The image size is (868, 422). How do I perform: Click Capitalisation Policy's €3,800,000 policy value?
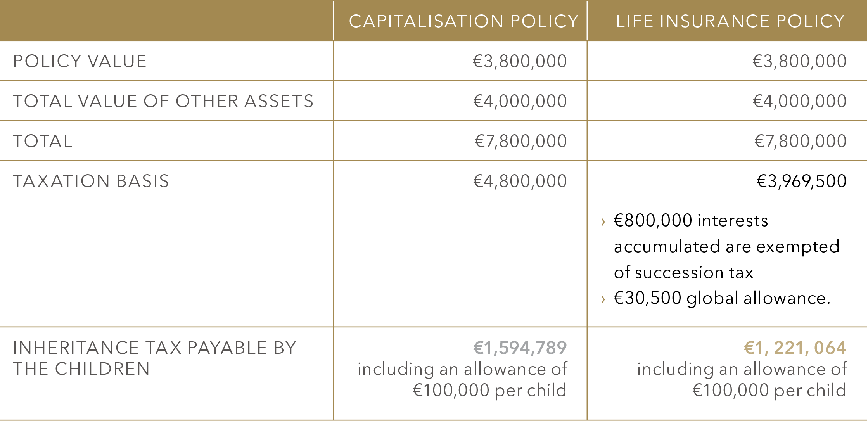tap(520, 61)
